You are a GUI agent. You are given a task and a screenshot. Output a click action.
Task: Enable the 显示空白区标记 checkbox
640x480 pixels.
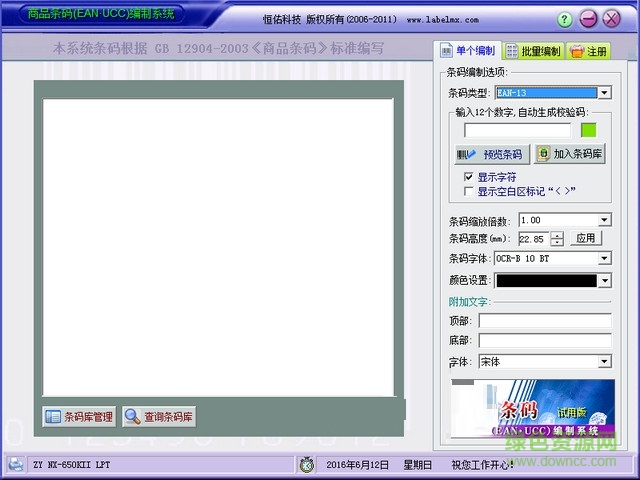click(x=469, y=191)
